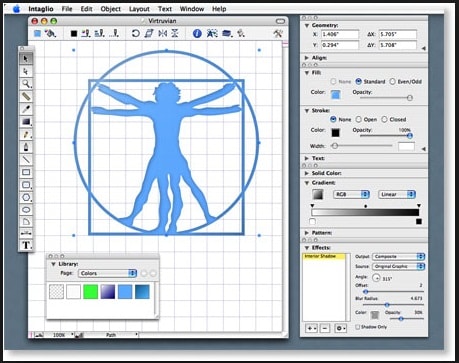
Task: Expand the Solid Color section
Action: coord(306,173)
